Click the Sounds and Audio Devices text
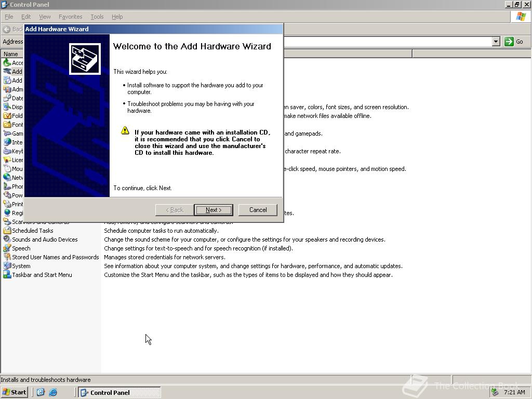 tap(45, 240)
